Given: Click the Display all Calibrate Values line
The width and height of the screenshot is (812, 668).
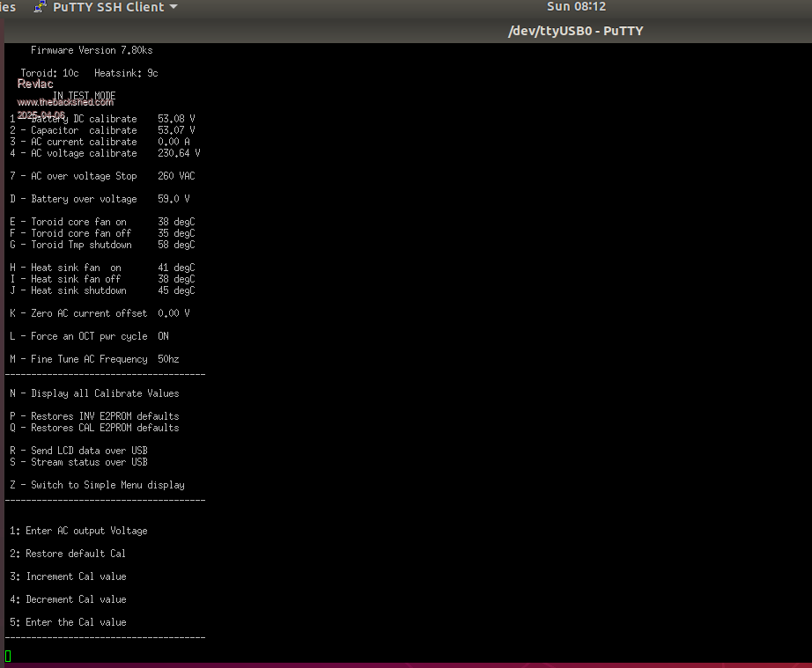Looking at the screenshot, I should [94, 393].
